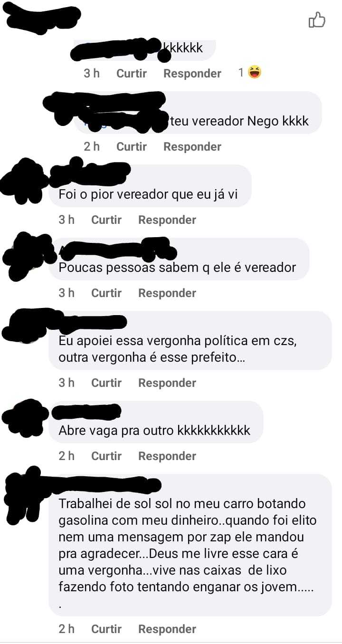Reply to 'Abre vaga pra outro kkkkkkkkkkk'
The image size is (342, 644).
pyautogui.click(x=167, y=456)
